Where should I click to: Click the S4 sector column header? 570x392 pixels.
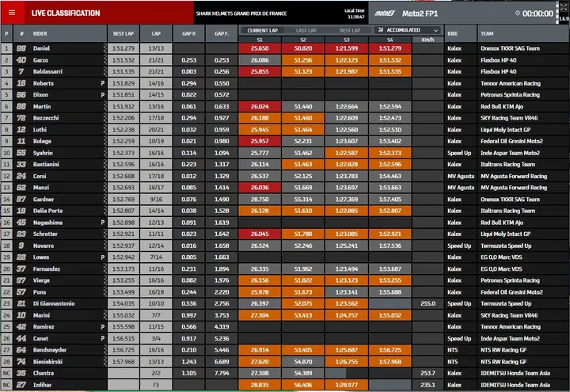tap(390, 40)
